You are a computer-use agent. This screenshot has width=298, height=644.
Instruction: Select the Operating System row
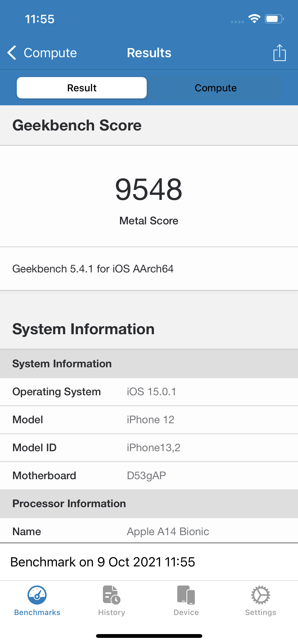[x=149, y=392]
